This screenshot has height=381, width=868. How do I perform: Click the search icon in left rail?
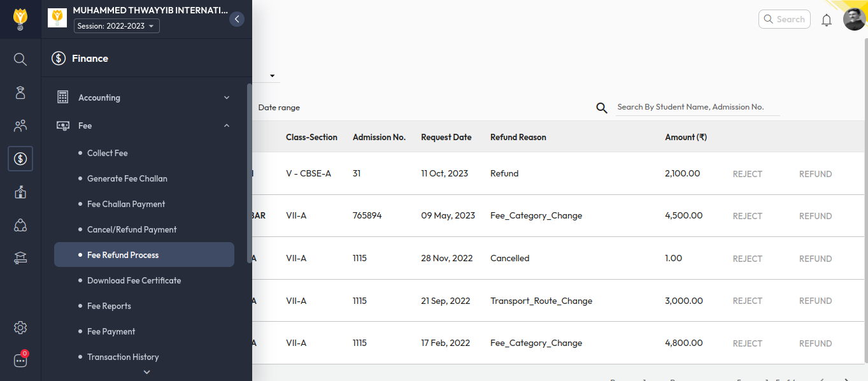point(20,59)
